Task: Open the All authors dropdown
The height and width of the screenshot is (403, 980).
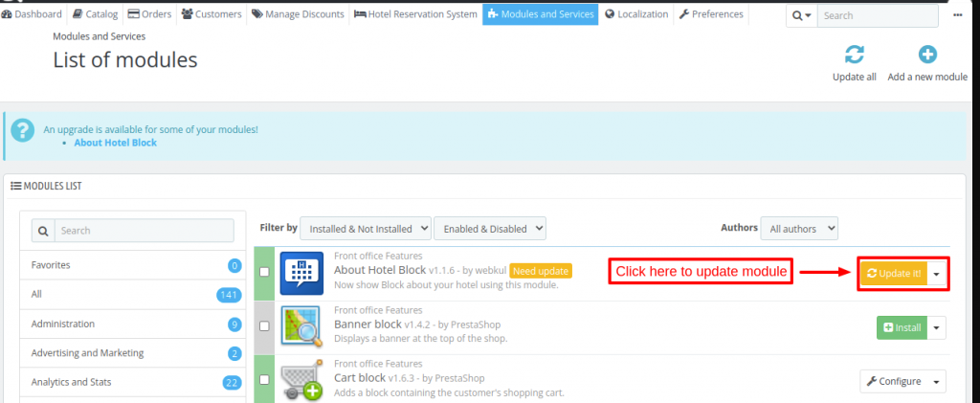Action: click(x=799, y=229)
